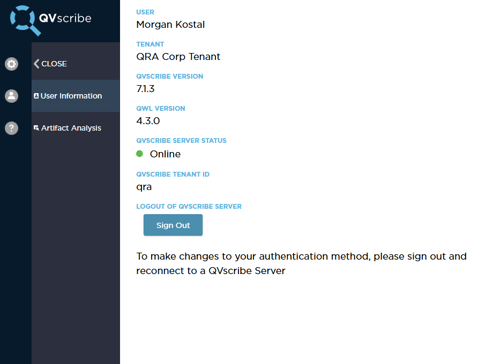Click the QVscribe wordmark text

65,18
